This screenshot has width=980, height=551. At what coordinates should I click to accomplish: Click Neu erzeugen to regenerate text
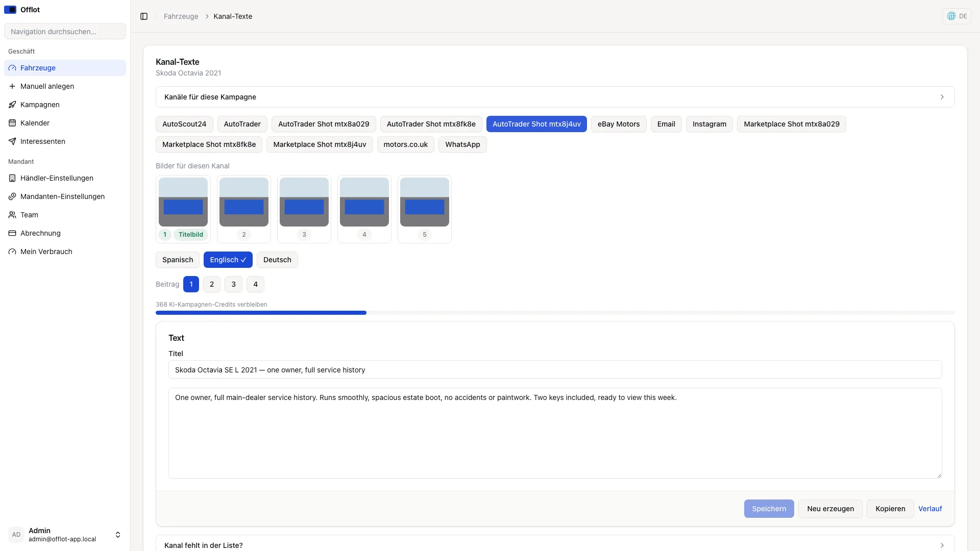tap(830, 509)
